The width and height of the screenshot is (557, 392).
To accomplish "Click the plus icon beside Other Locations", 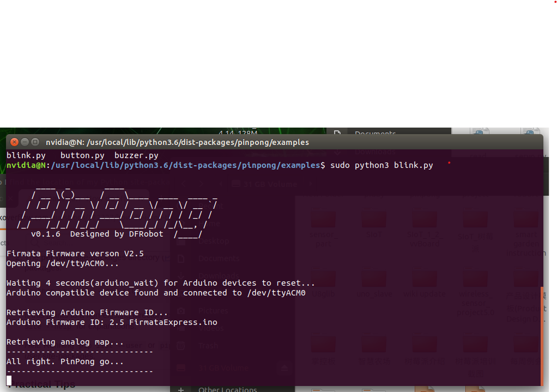I will pyautogui.click(x=181, y=389).
